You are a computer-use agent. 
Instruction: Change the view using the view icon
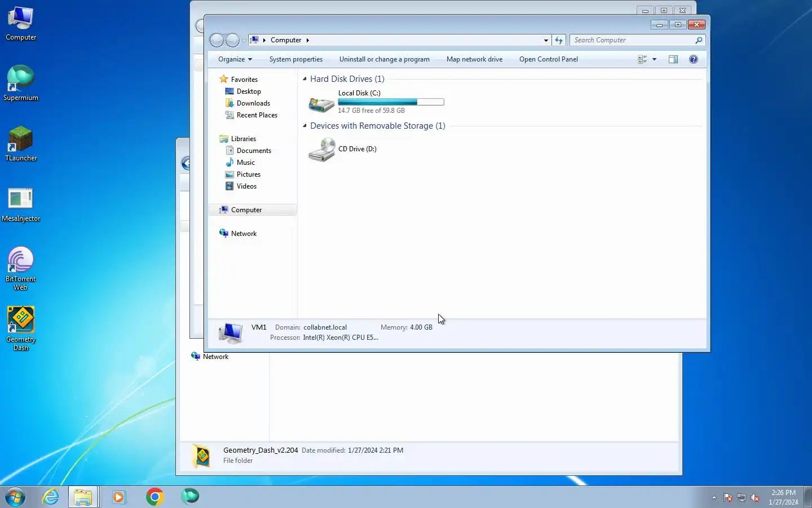tap(642, 59)
